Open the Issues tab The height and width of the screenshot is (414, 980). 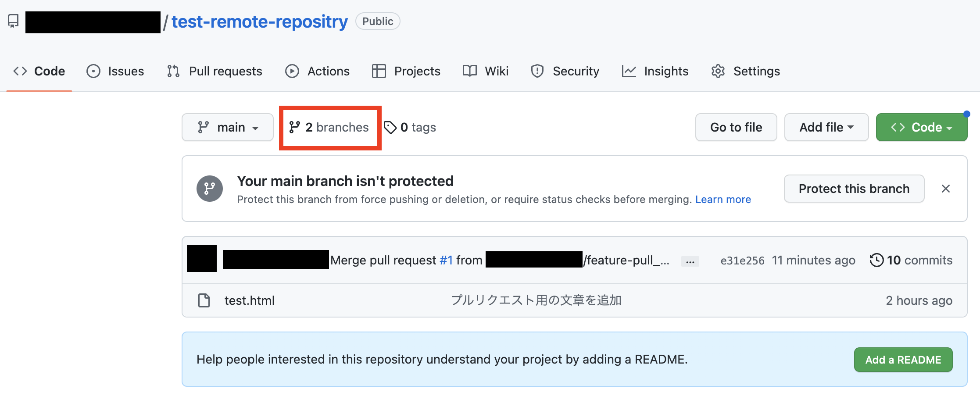click(115, 71)
